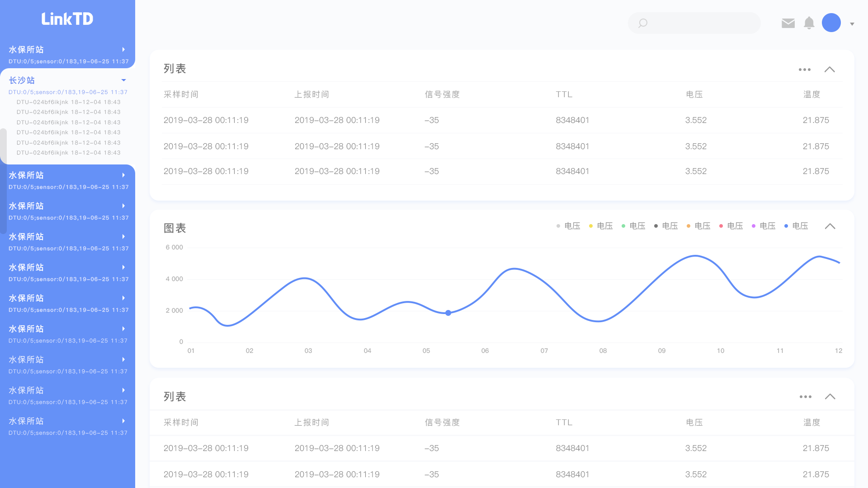Open first DTU-024bf6ikjnk entry under 长沙站
The height and width of the screenshot is (488, 868).
click(x=68, y=102)
